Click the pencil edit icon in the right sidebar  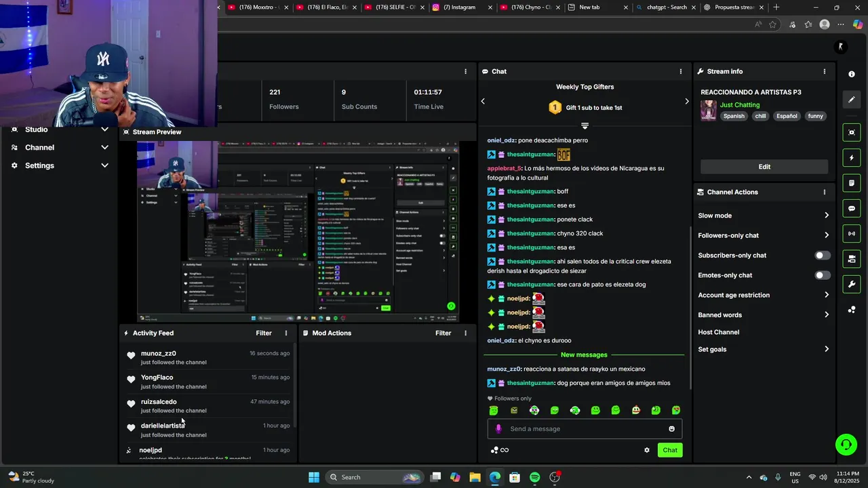point(852,100)
